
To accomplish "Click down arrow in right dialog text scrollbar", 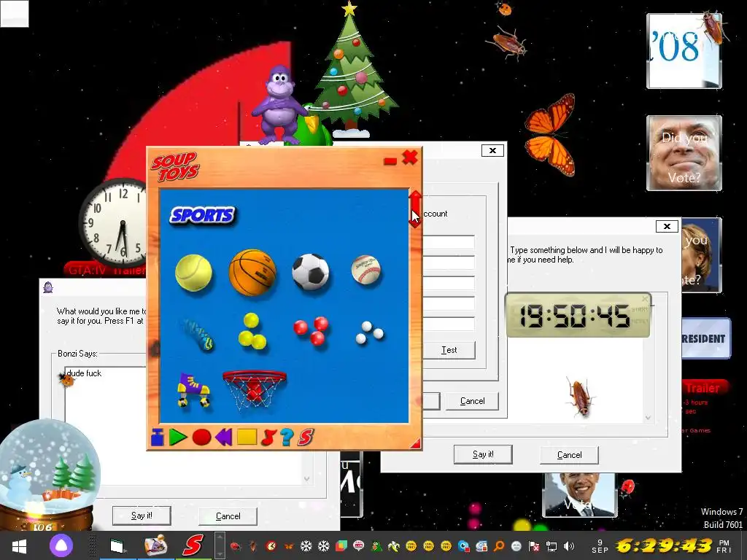I will 648,418.
